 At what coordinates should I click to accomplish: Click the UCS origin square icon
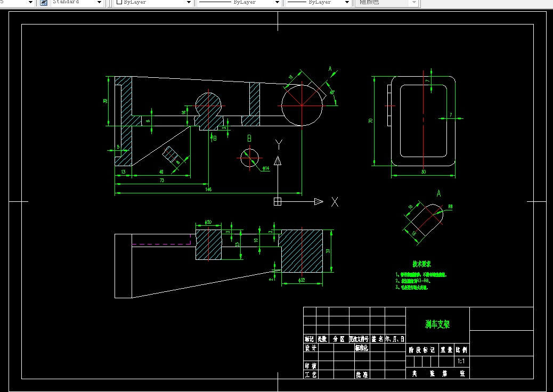pos(278,202)
